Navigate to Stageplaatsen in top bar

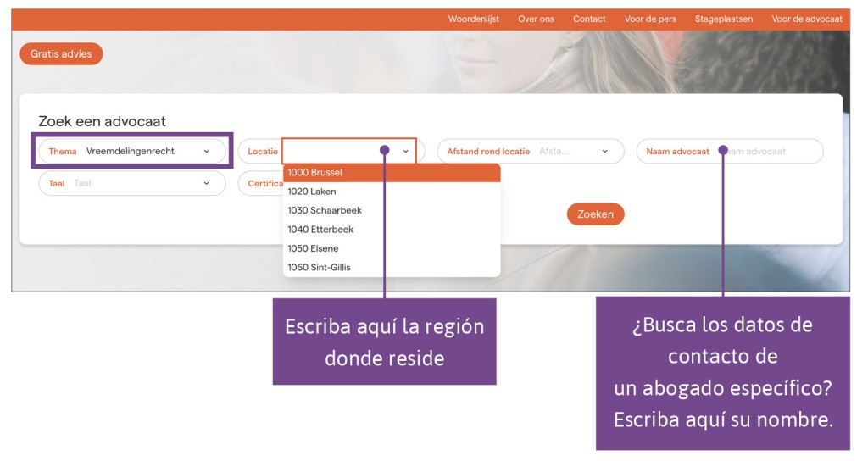tap(723, 19)
